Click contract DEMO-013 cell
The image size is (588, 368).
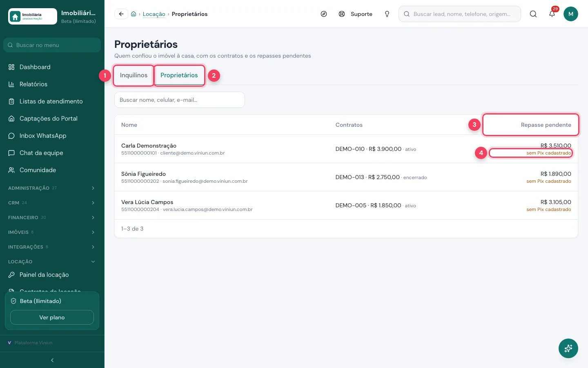click(381, 177)
